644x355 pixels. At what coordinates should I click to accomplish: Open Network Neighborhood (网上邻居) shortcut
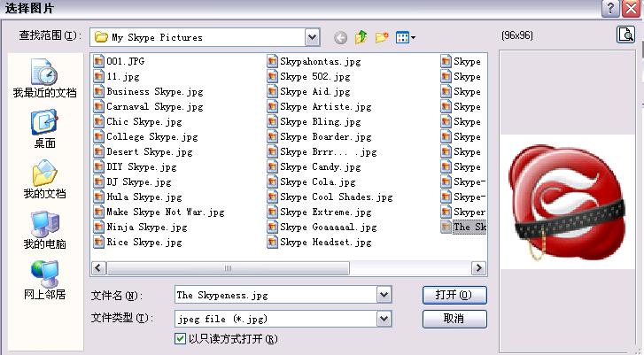(45, 281)
